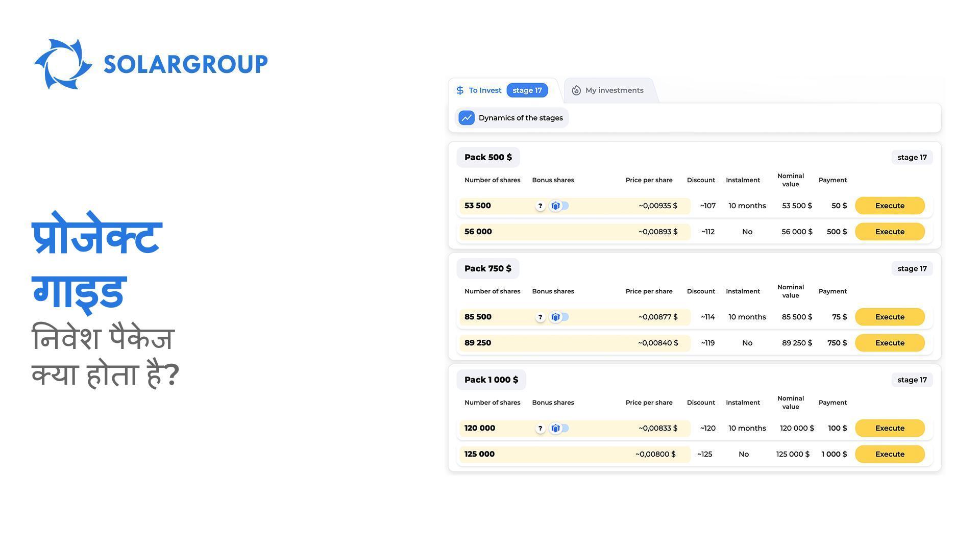Switch to the My investments tab

coord(614,90)
